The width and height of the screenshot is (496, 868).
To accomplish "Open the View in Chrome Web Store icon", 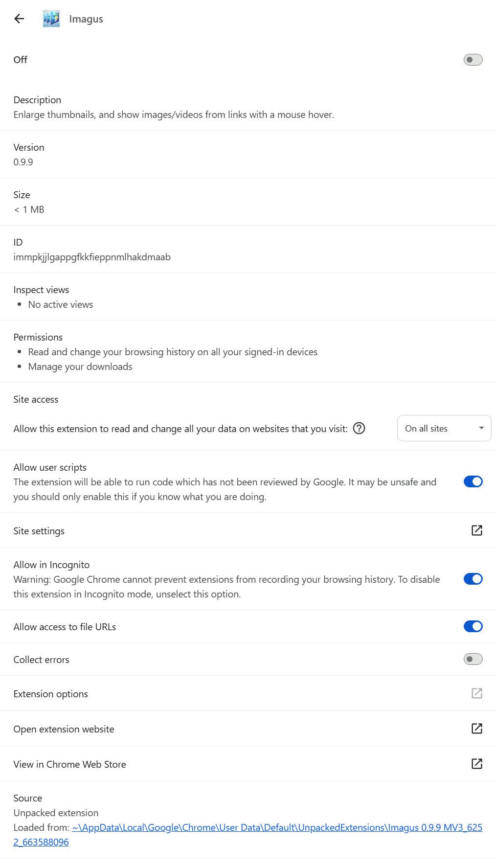I will click(477, 764).
